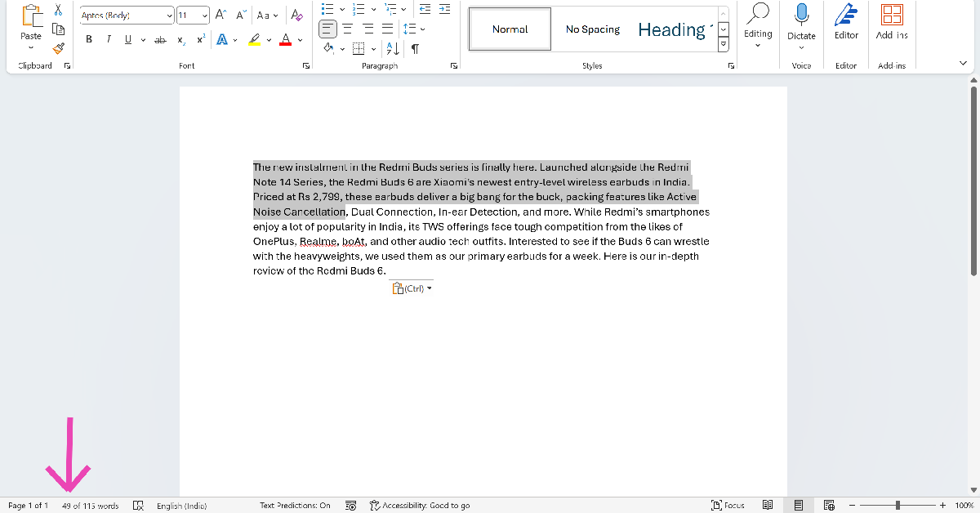Click Text Predictions: On in status bar
The image size is (980, 513).
295,506
